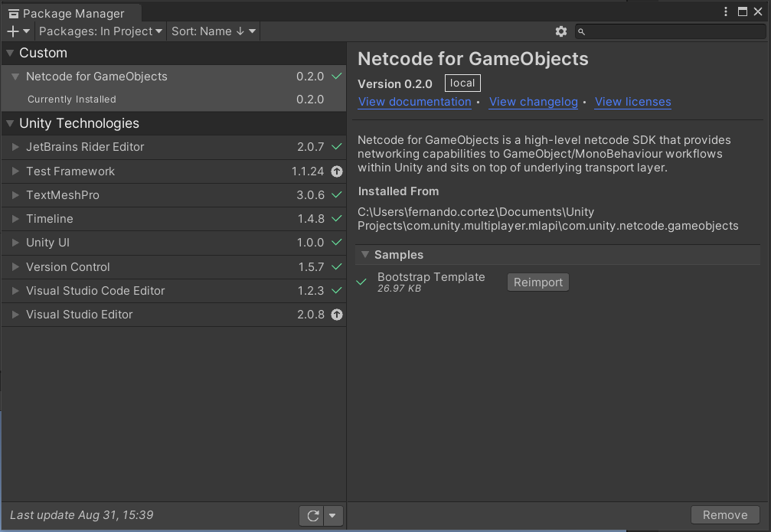Click the plus add package icon
Image resolution: width=771 pixels, height=532 pixels.
[13, 31]
